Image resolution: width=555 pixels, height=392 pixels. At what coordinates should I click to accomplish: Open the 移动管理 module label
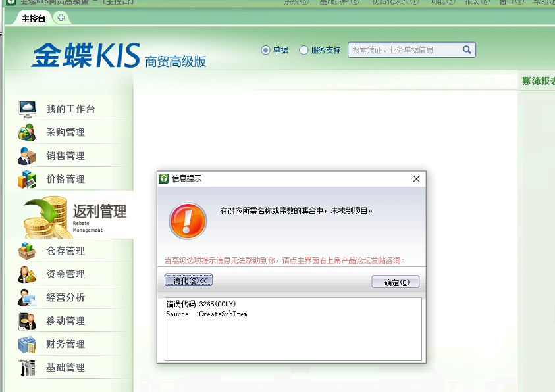click(x=66, y=321)
